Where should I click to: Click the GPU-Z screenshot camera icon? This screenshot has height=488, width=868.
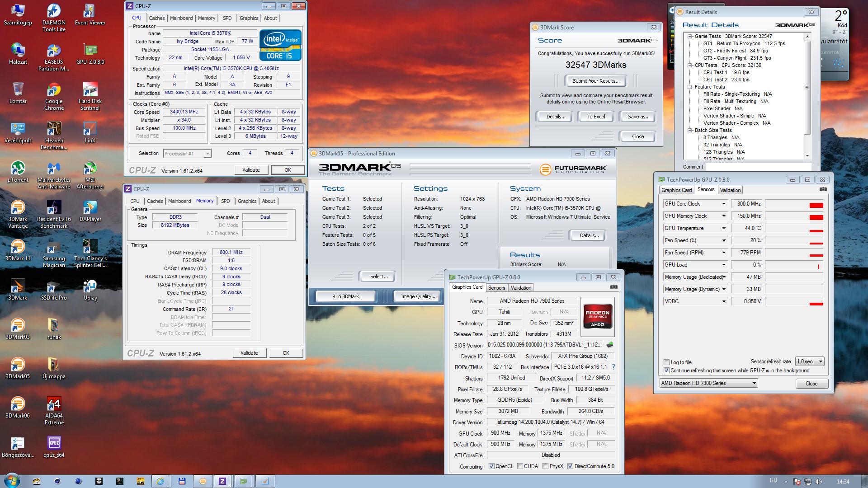(613, 287)
